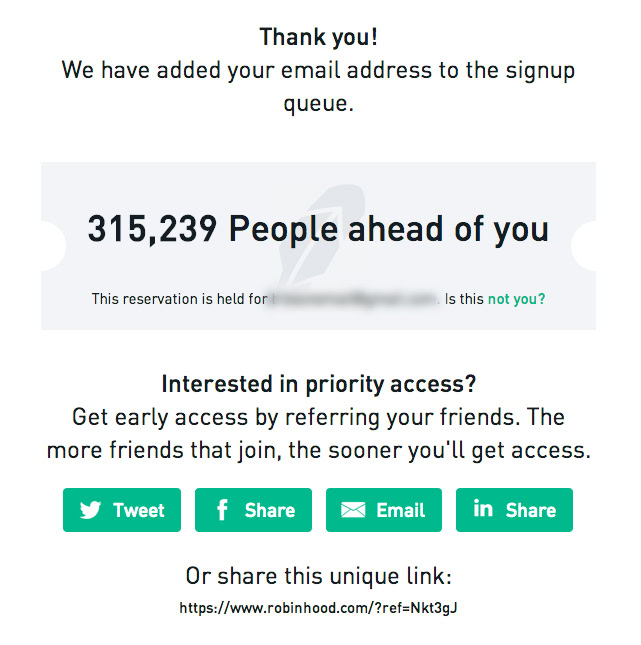
Task: Click the 'Or share this unique link:' text
Action: (x=319, y=575)
